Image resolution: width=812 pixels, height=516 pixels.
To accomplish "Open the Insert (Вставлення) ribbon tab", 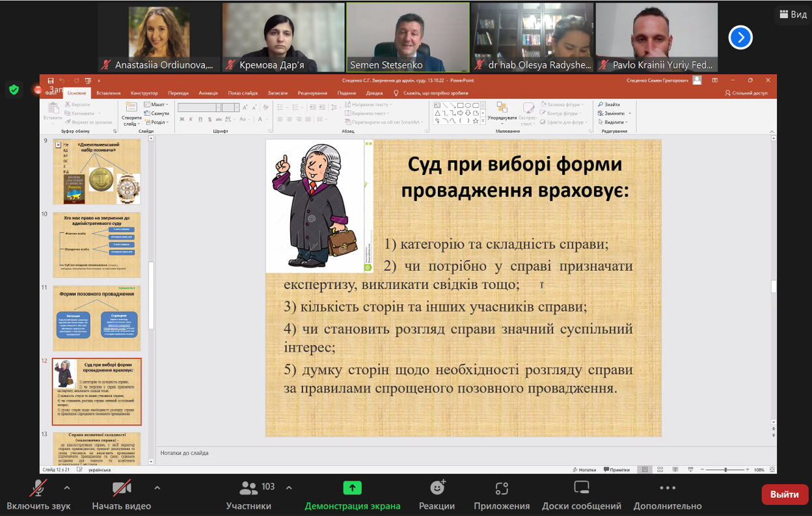I will click(108, 93).
